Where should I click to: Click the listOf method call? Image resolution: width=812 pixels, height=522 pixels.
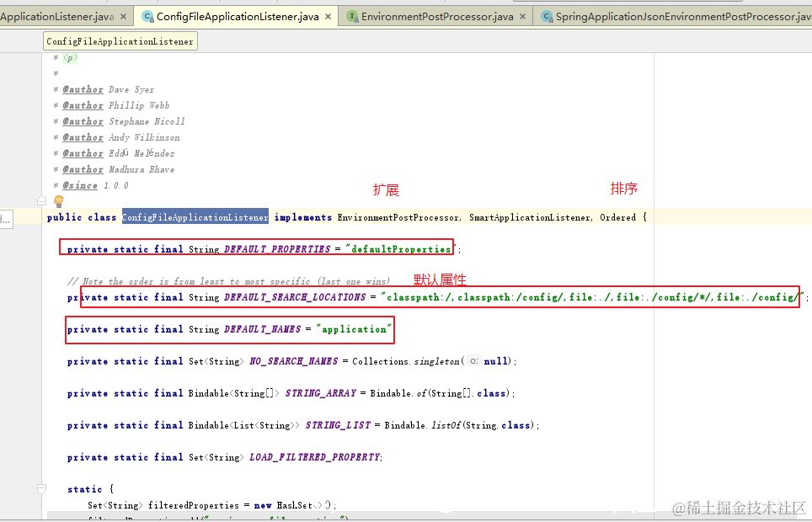click(446, 425)
